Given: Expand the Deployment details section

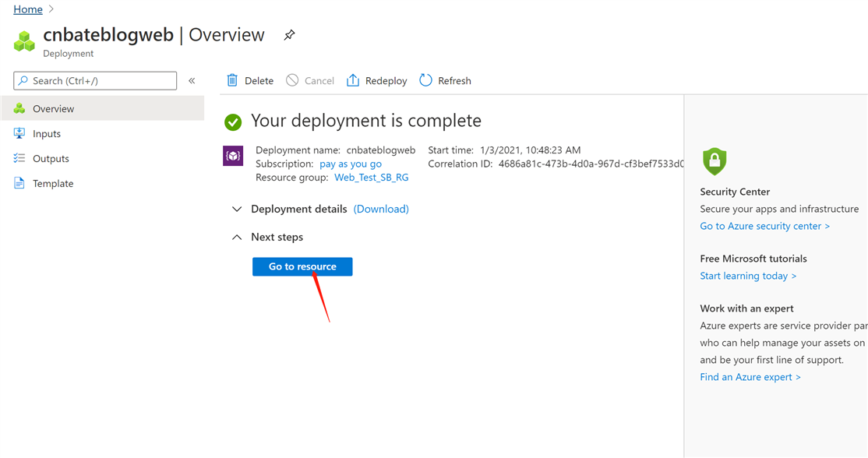Looking at the screenshot, I should click(x=237, y=209).
